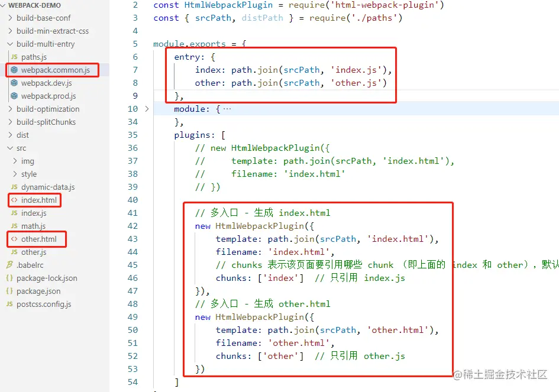Click the 'entry' key on line 6
The height and width of the screenshot is (392, 559).
pyautogui.click(x=187, y=57)
